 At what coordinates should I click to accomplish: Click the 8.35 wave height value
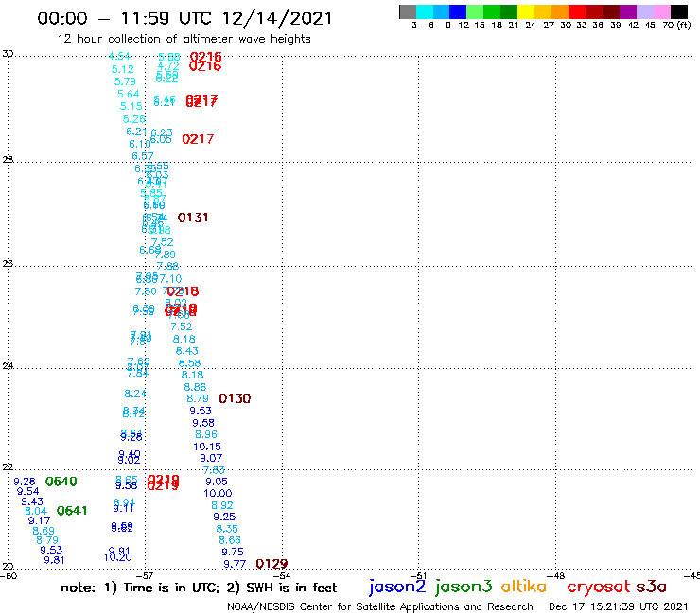point(227,529)
